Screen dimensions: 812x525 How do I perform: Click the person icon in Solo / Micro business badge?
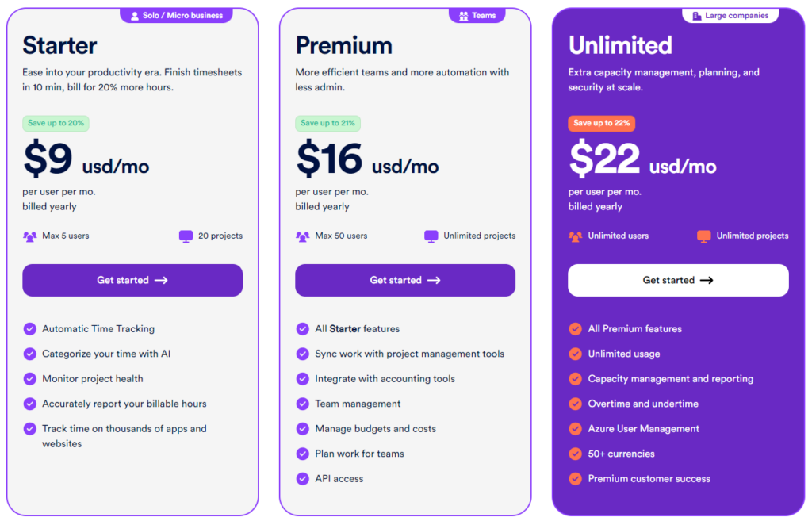[134, 16]
